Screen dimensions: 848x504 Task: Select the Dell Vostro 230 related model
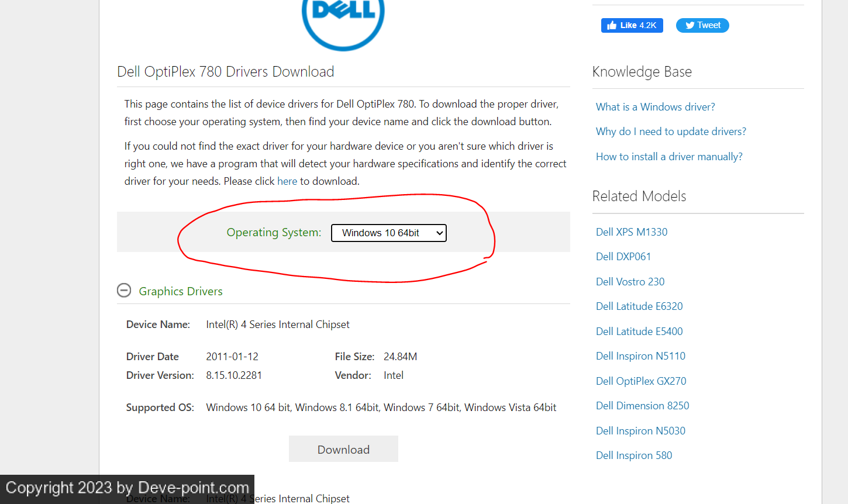[630, 282]
